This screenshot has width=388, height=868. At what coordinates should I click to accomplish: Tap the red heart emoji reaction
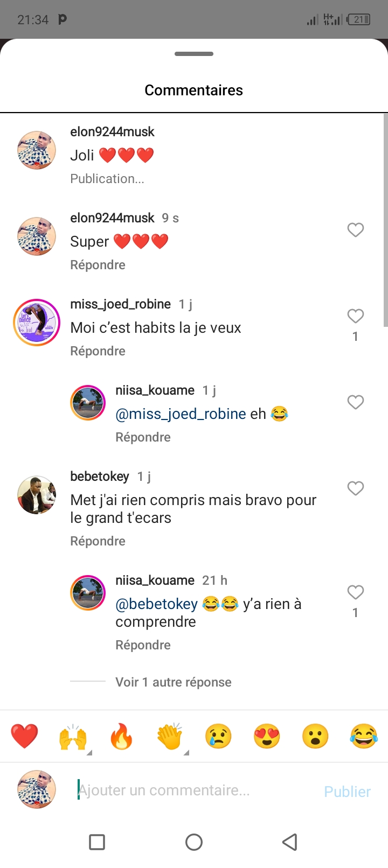24,737
